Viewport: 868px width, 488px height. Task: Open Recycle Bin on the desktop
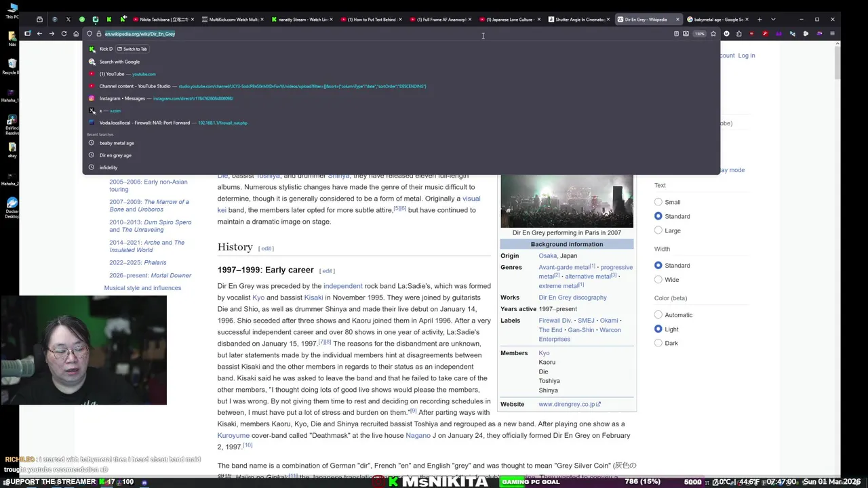(12, 66)
